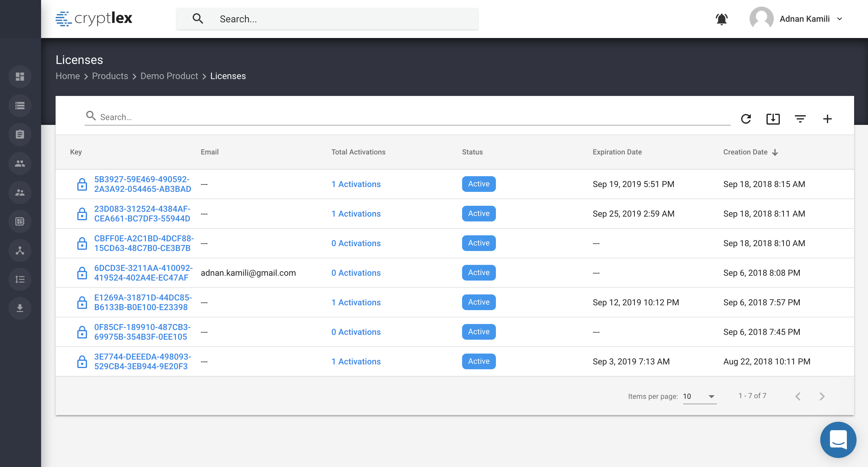868x467 pixels.
Task: Go to next page arrow
Action: click(822, 396)
